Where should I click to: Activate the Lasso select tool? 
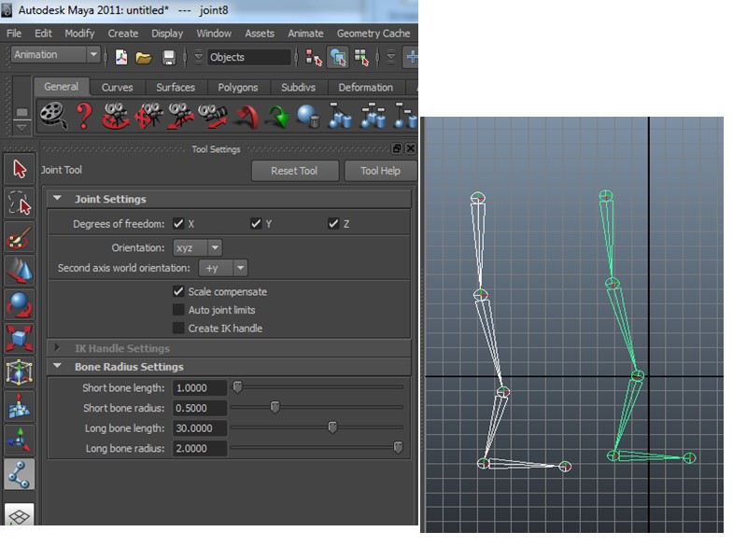(x=20, y=203)
